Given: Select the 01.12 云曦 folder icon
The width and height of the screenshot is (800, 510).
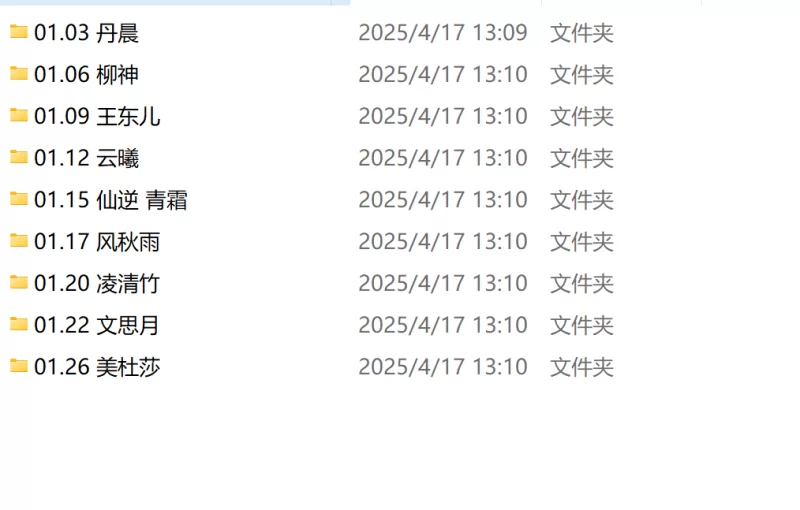Looking at the screenshot, I should tap(19, 158).
